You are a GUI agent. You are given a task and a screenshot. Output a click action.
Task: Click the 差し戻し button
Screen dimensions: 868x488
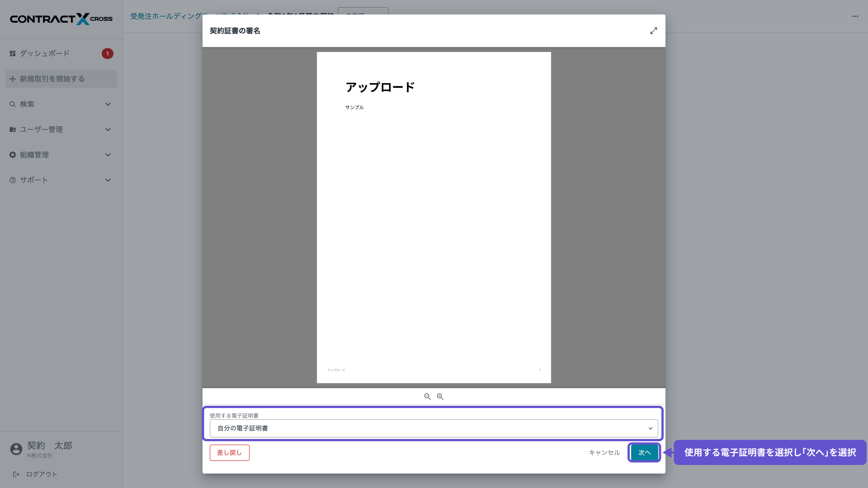(x=229, y=453)
